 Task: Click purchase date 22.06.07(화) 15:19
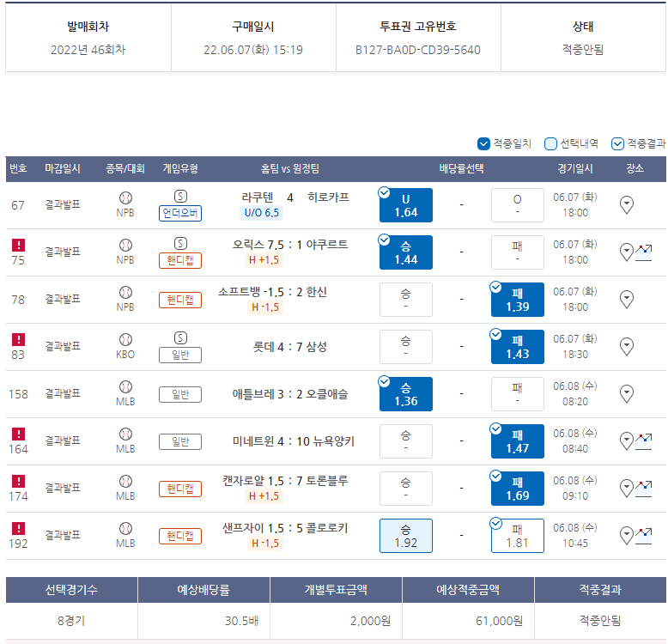(x=253, y=51)
